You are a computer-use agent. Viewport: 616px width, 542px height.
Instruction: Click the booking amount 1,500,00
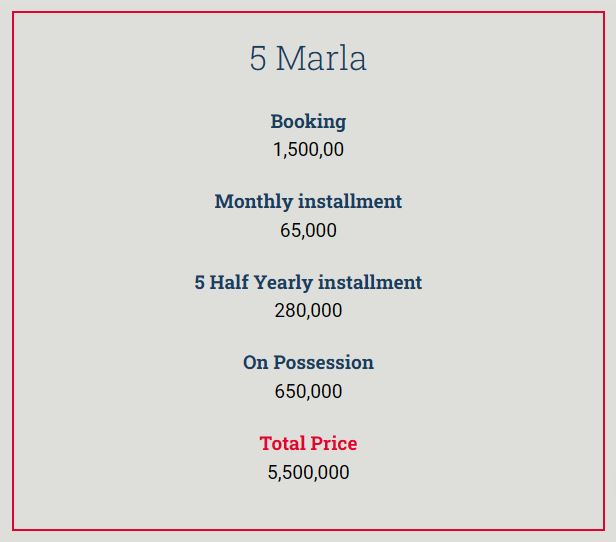[308, 150]
